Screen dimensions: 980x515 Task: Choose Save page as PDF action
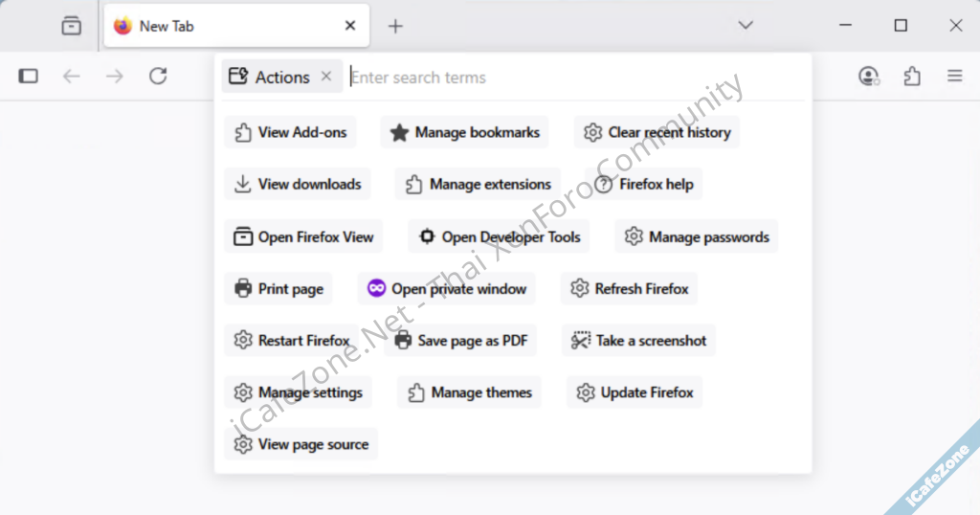pyautogui.click(x=460, y=340)
